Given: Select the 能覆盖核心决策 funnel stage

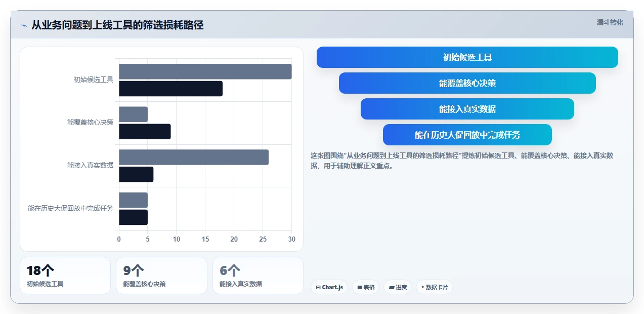Looking at the screenshot, I should tap(467, 83).
